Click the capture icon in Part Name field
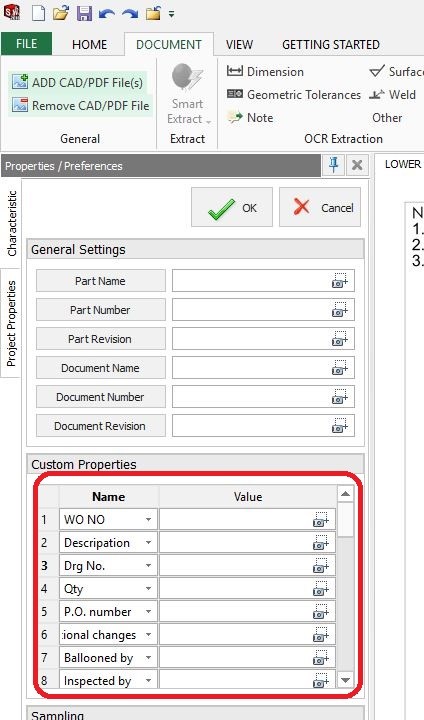Image resolution: width=424 pixels, height=720 pixels. pyautogui.click(x=340, y=281)
